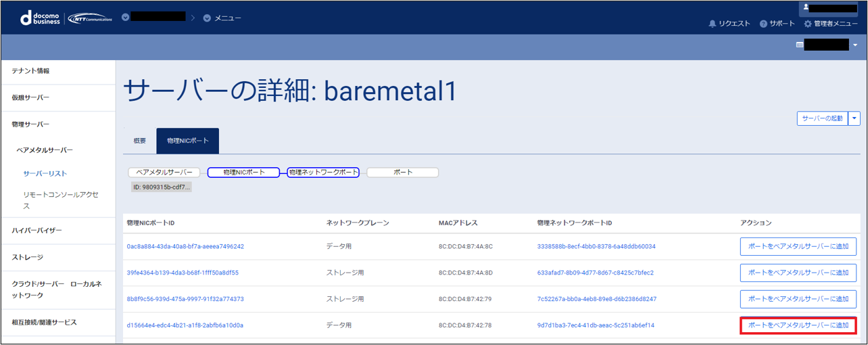
Task: Click the ID: 9809315b-cdf7 label
Action: [162, 187]
